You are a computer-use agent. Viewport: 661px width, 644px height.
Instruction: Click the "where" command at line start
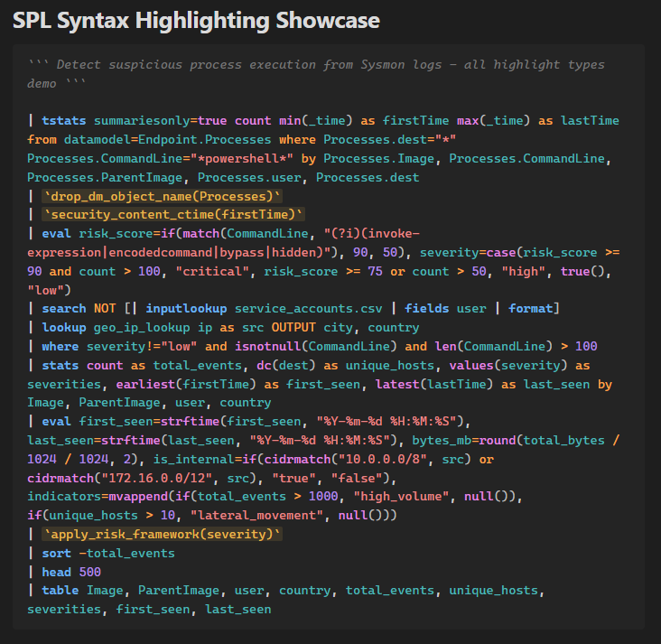60,346
